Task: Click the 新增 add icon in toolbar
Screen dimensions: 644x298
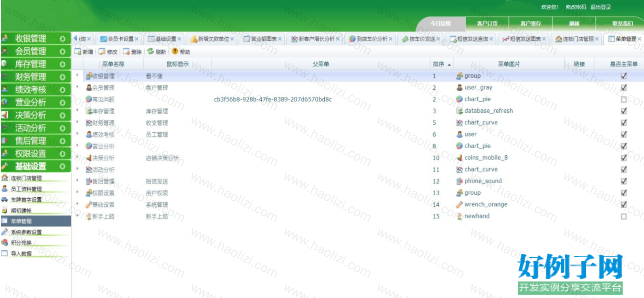Action: [78, 51]
